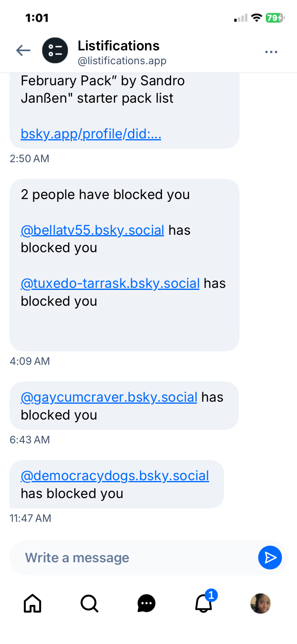Open the Chat messages tab
The width and height of the screenshot is (297, 644).
(x=147, y=604)
